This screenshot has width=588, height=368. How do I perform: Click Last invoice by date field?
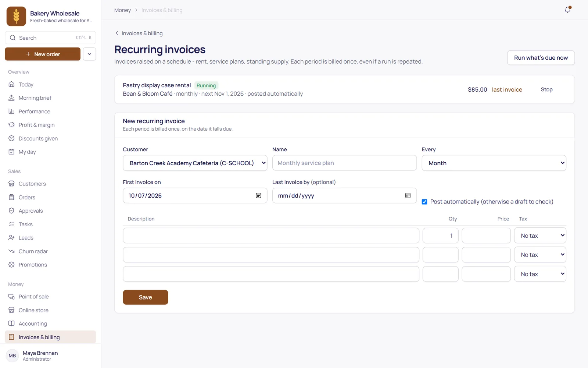(x=344, y=195)
